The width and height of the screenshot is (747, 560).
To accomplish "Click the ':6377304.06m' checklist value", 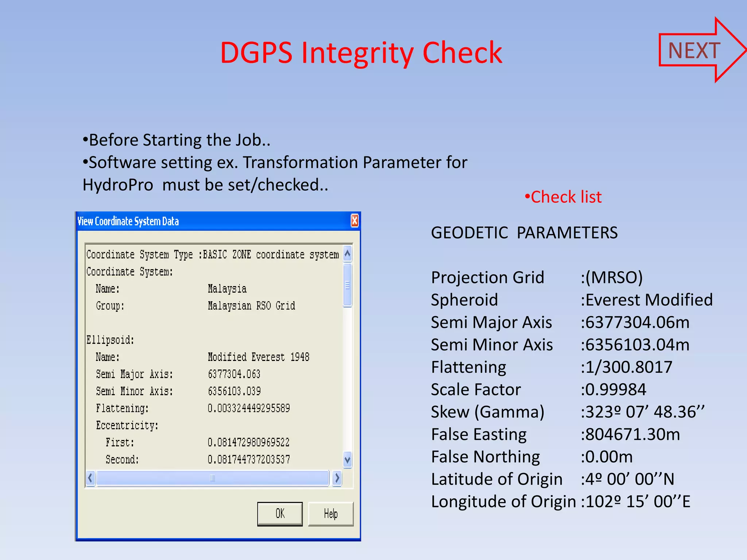I will coord(635,322).
